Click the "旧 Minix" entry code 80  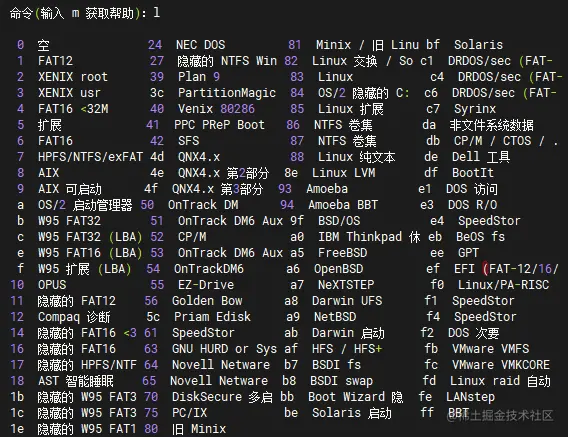(199, 429)
